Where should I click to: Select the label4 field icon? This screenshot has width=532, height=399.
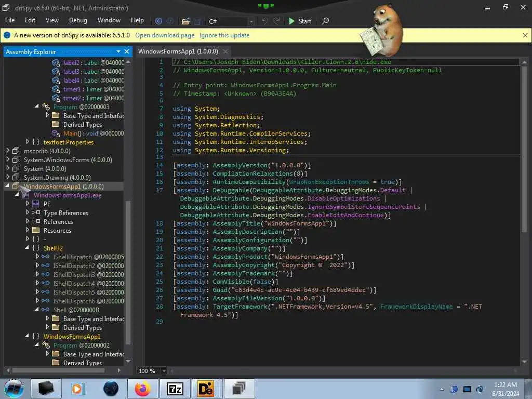click(56, 81)
